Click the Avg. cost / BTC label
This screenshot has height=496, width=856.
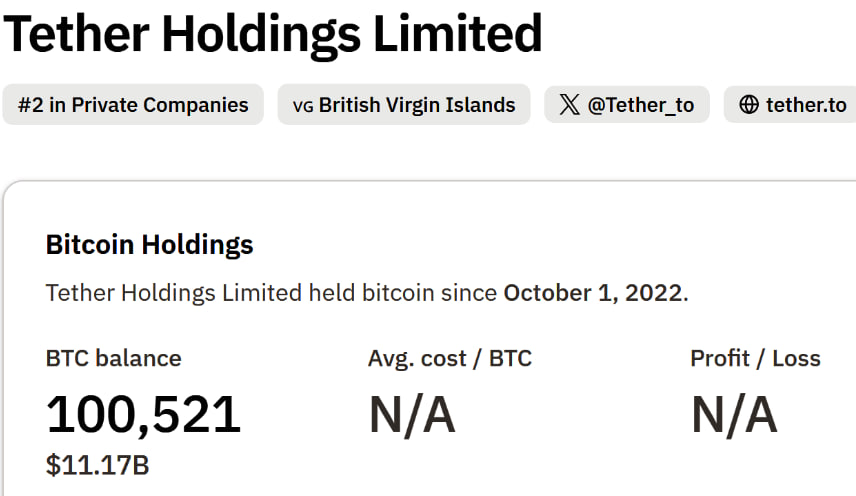coord(450,358)
